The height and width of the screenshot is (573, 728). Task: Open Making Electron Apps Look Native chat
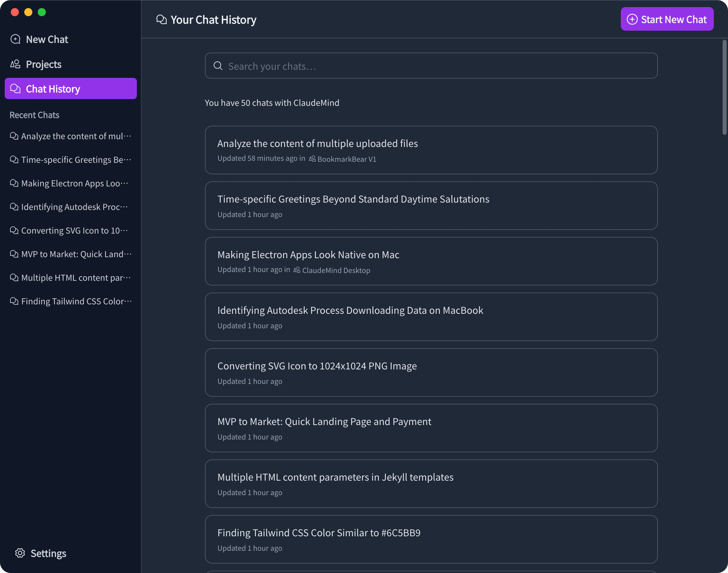point(431,261)
